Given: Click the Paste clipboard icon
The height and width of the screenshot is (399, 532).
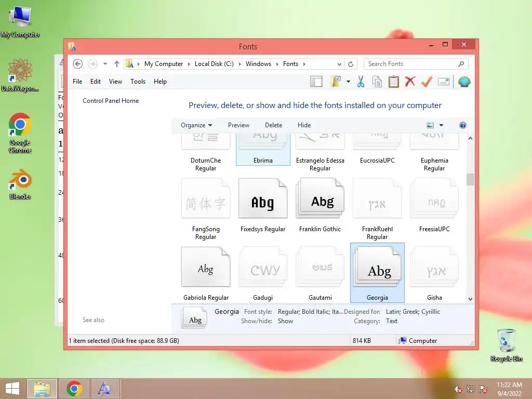Looking at the screenshot, I should point(394,82).
